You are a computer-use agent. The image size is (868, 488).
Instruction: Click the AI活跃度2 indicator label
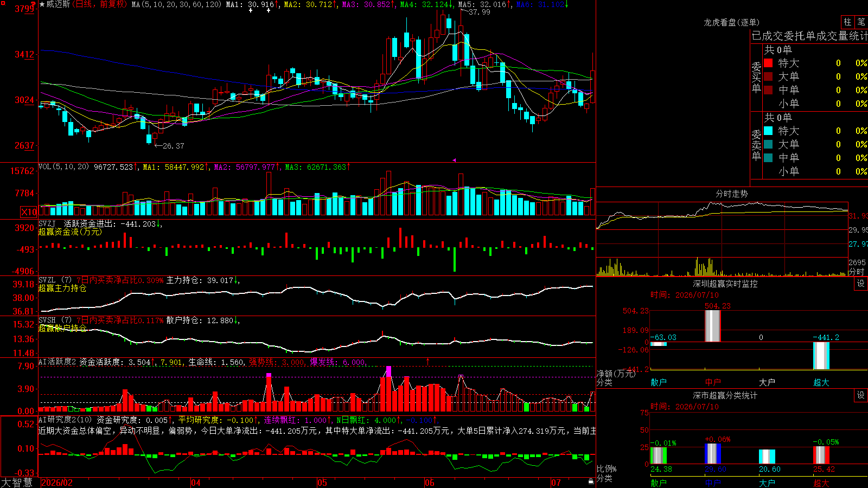(x=58, y=362)
